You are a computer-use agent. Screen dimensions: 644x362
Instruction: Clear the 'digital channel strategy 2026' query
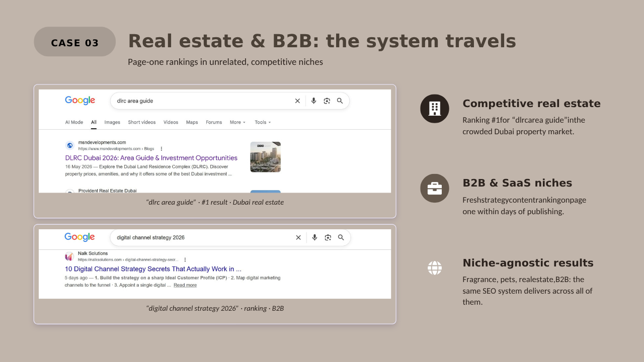tap(298, 237)
